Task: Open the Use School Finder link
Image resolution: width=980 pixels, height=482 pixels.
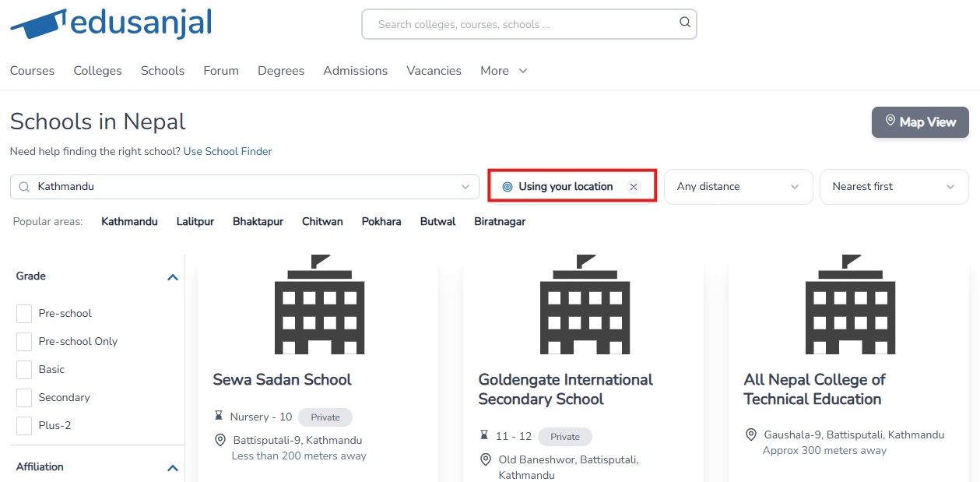Action: pyautogui.click(x=227, y=151)
